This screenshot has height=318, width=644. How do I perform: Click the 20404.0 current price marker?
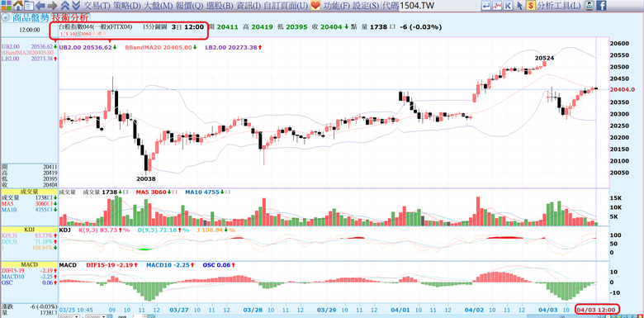point(623,89)
